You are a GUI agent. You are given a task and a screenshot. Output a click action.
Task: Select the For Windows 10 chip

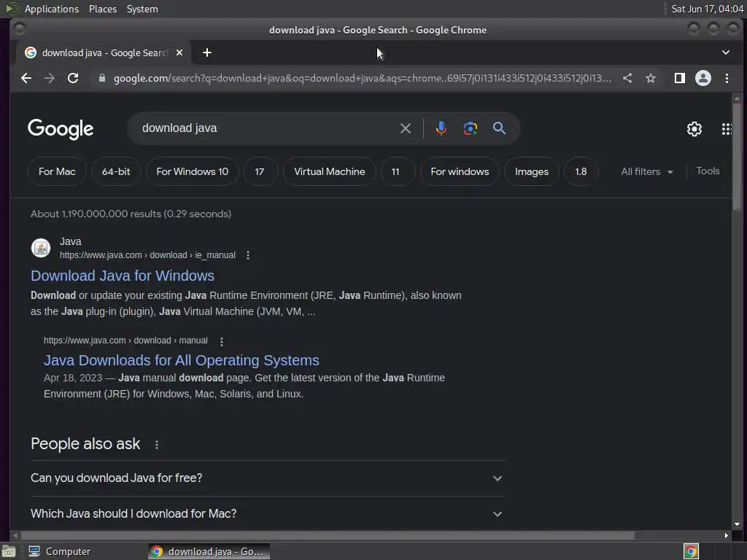click(193, 171)
